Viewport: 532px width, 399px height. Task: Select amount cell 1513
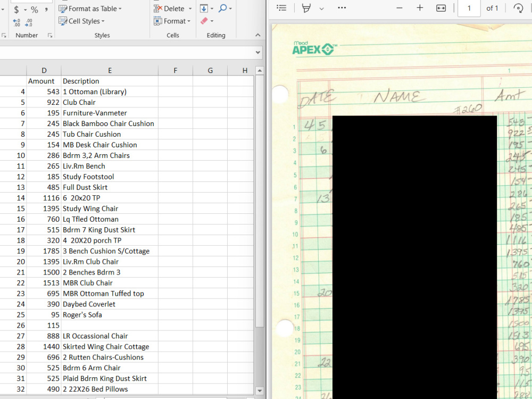tap(44, 283)
